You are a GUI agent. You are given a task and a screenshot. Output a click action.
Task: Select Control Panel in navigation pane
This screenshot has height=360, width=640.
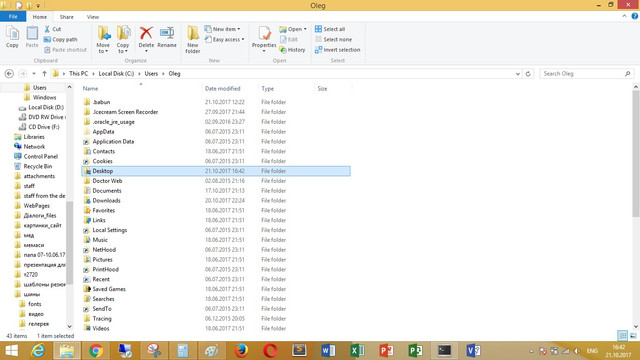pos(40,156)
